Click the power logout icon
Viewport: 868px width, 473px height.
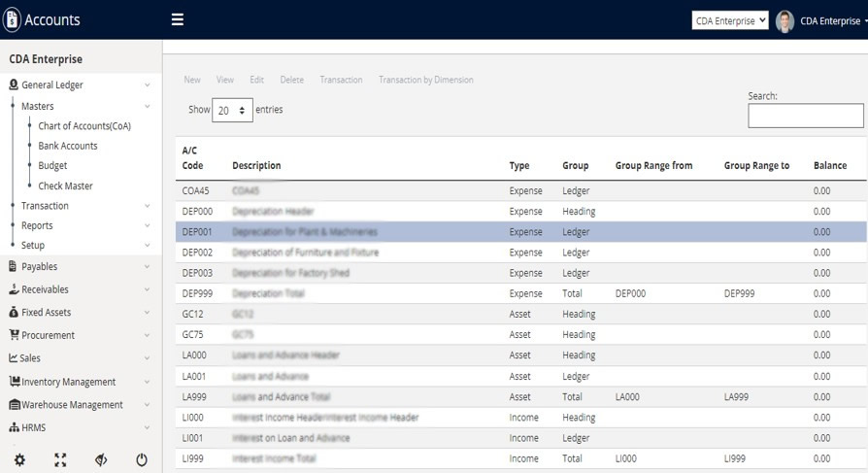142,460
